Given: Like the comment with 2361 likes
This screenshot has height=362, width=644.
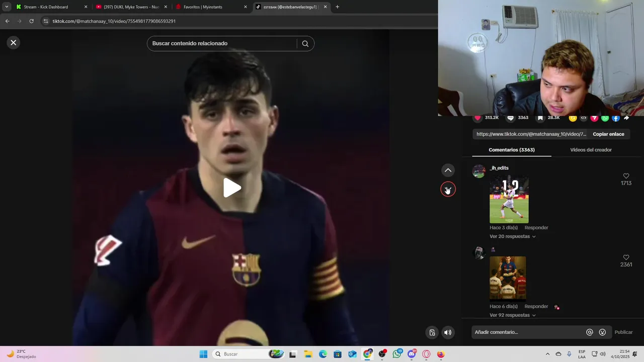Looking at the screenshot, I should point(626,257).
